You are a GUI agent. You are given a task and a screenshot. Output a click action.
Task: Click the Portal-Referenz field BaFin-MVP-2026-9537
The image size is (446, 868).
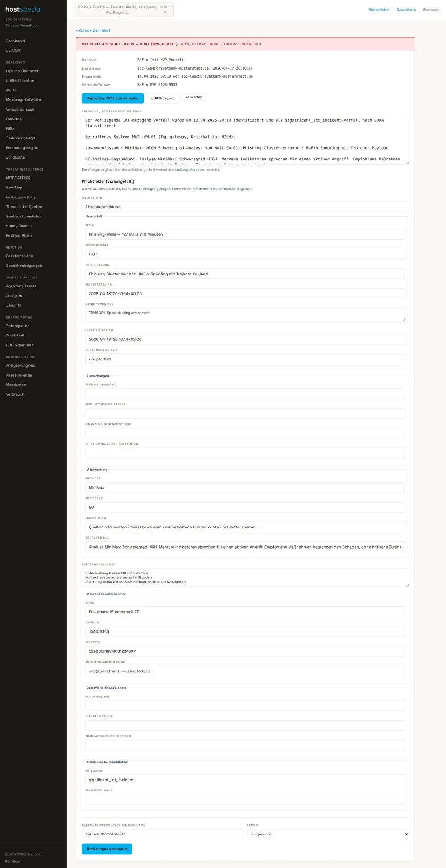[163, 834]
